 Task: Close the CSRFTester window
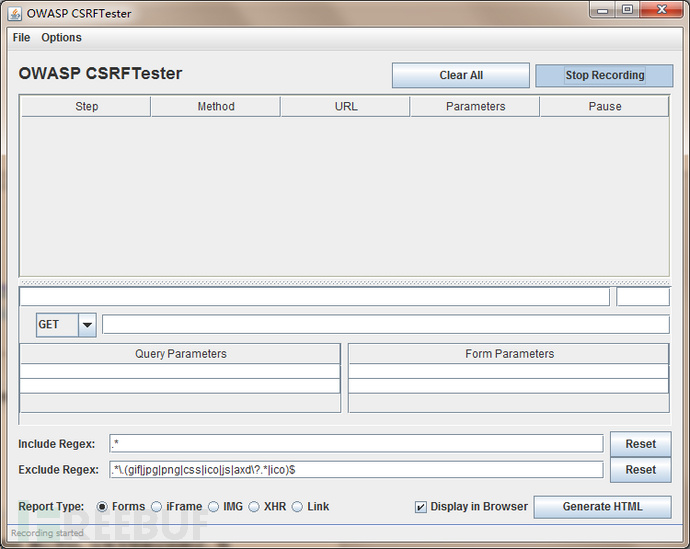coord(661,10)
